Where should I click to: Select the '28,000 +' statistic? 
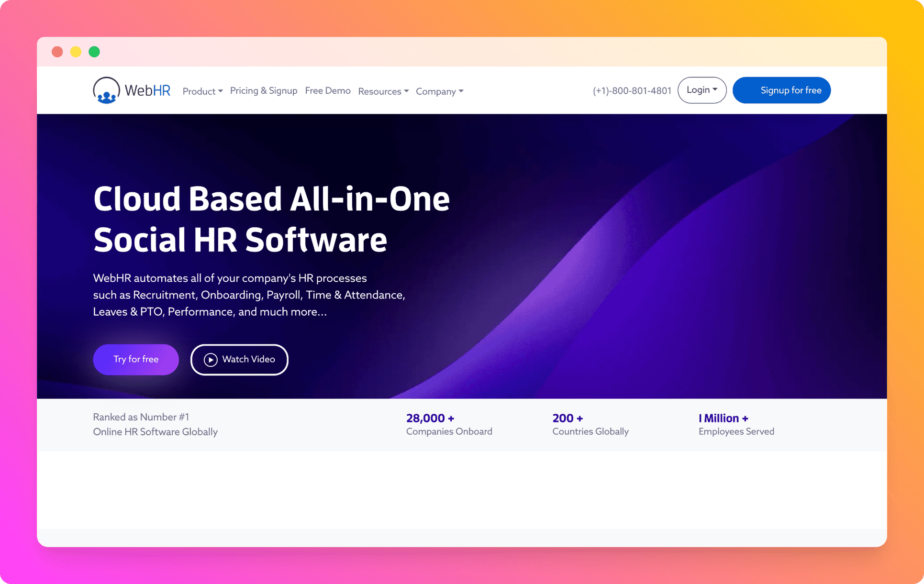click(430, 418)
